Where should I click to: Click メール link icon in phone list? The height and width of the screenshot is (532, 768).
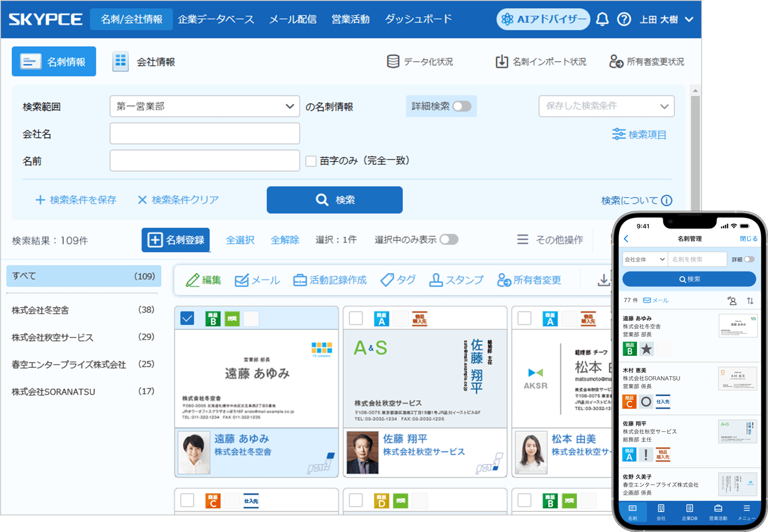coord(656,301)
